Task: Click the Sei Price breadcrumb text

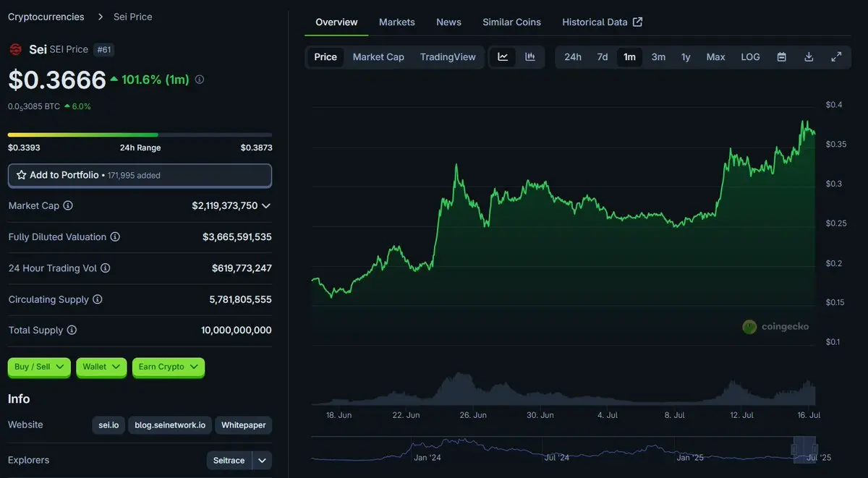Action: pyautogui.click(x=133, y=17)
